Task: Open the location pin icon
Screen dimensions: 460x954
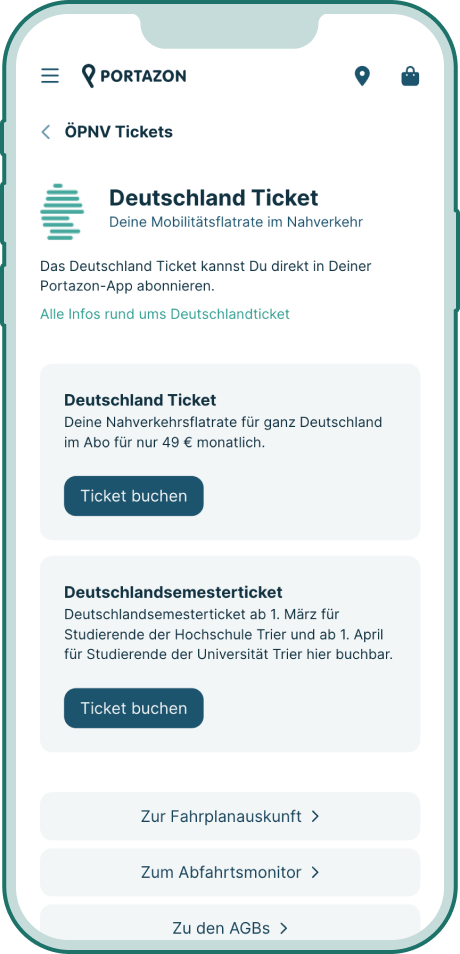Action: (x=362, y=77)
